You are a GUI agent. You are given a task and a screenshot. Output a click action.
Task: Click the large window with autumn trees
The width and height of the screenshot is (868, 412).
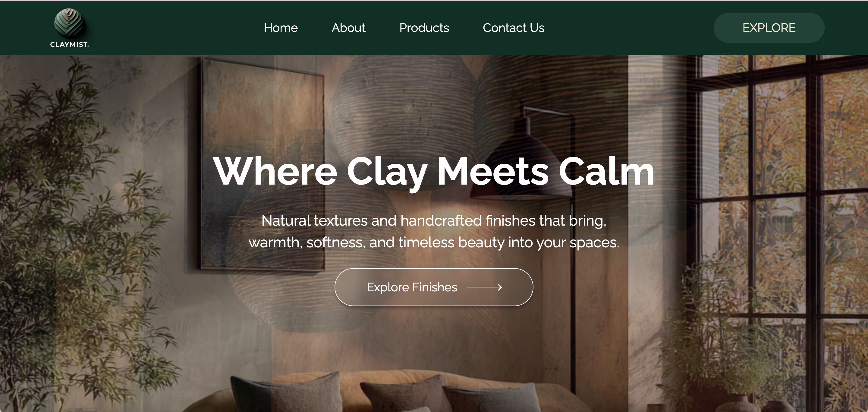(782, 233)
